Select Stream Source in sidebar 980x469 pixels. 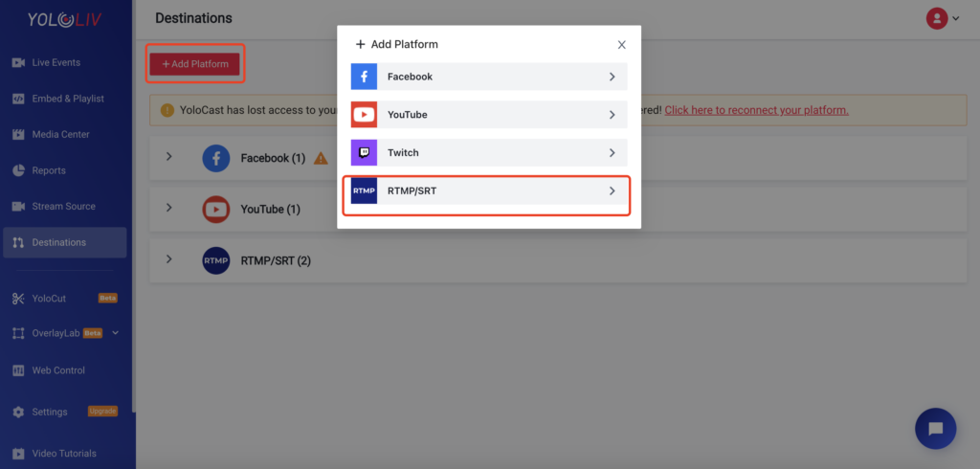(65, 207)
